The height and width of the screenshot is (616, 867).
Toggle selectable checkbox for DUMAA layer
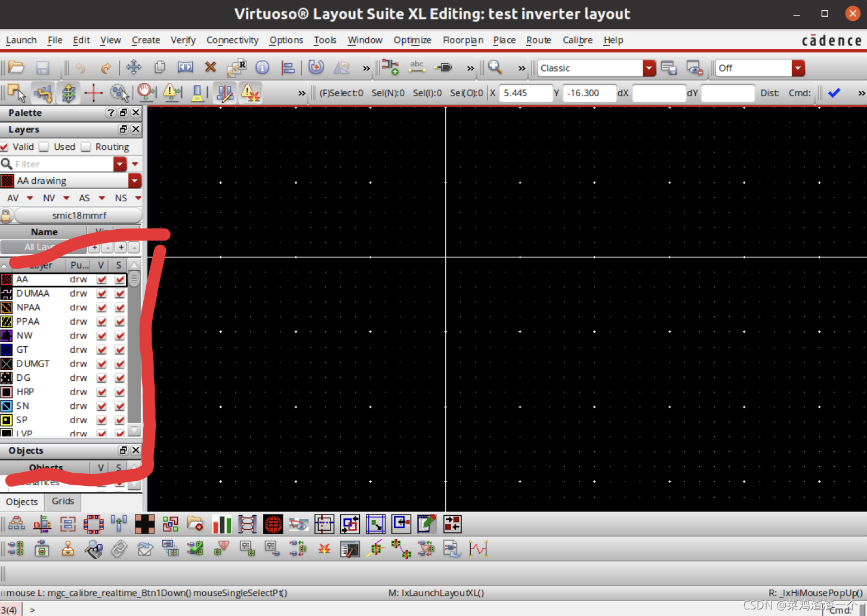pyautogui.click(x=120, y=293)
